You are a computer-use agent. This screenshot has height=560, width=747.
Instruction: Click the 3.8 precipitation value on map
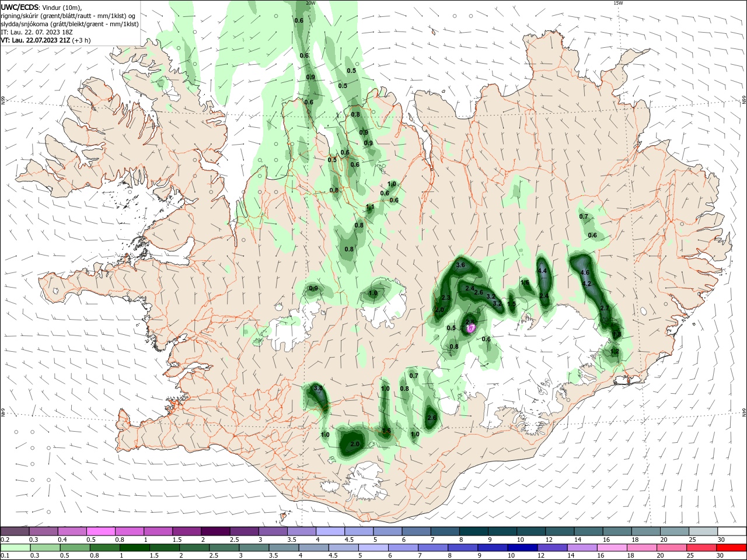pyautogui.click(x=318, y=388)
